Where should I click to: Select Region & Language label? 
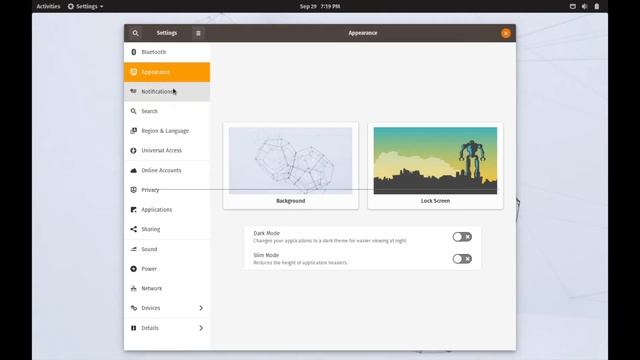tap(165, 131)
